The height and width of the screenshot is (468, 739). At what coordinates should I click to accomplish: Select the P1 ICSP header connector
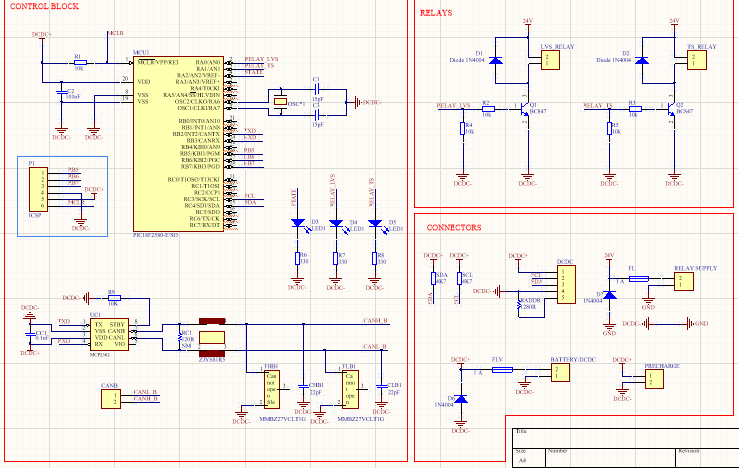38,189
